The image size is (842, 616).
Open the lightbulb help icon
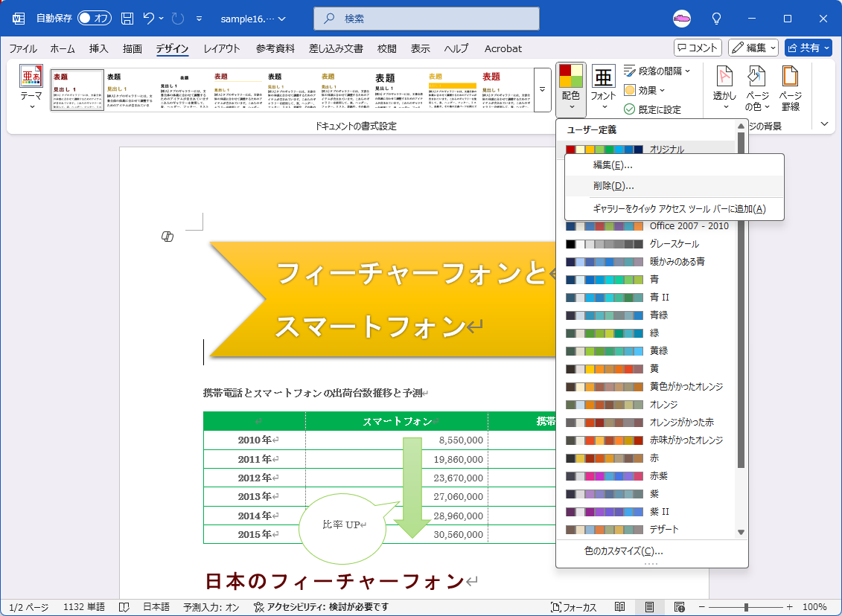point(716,19)
